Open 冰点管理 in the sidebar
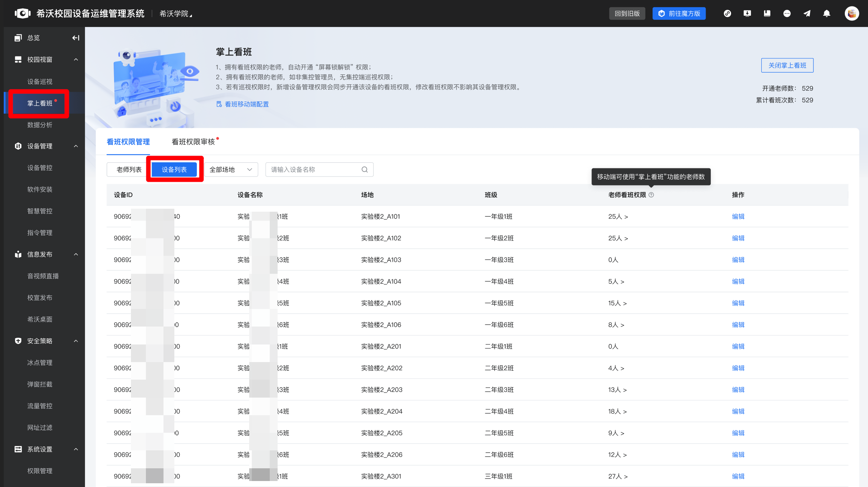 click(x=40, y=362)
